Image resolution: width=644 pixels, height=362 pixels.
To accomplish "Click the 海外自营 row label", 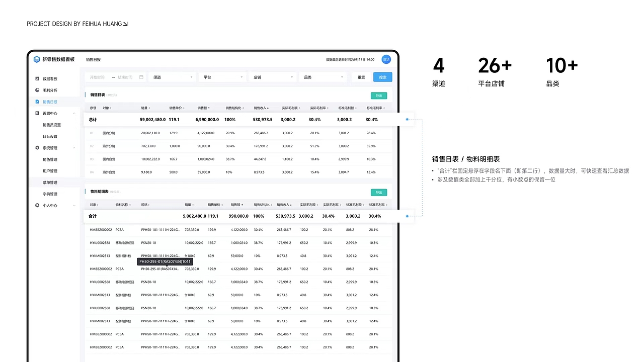I will coord(109,172).
